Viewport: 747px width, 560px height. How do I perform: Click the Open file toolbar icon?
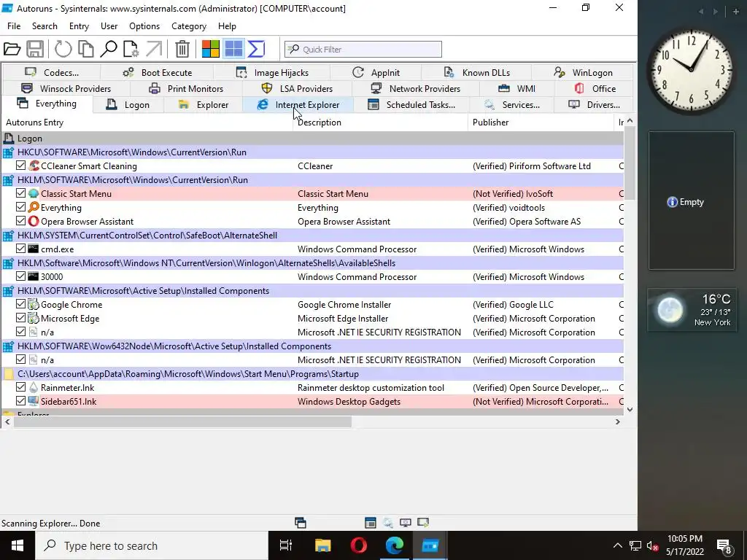[12, 49]
